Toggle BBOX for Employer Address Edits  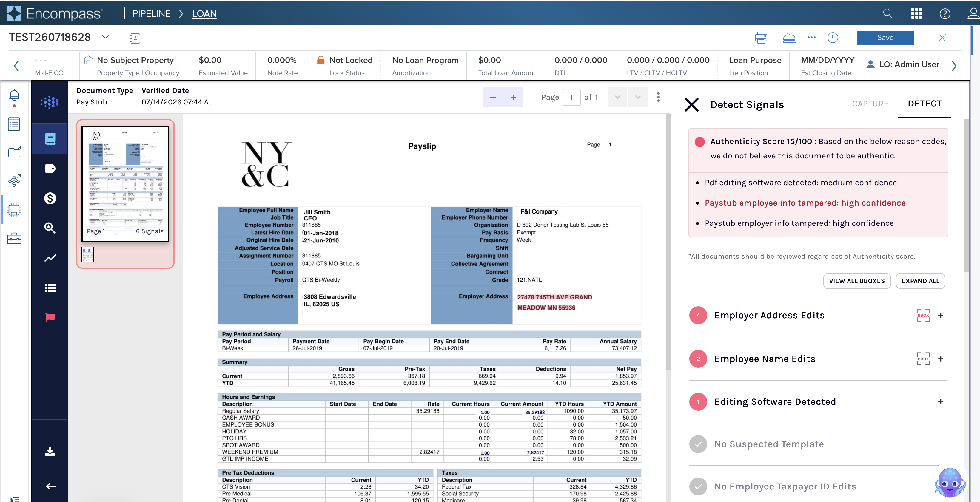(923, 315)
